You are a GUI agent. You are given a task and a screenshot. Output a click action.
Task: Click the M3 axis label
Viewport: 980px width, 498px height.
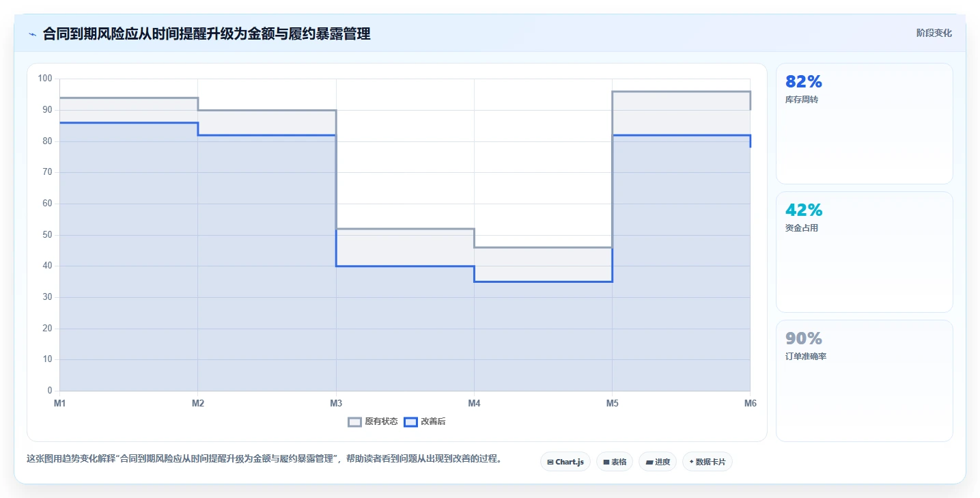point(336,404)
